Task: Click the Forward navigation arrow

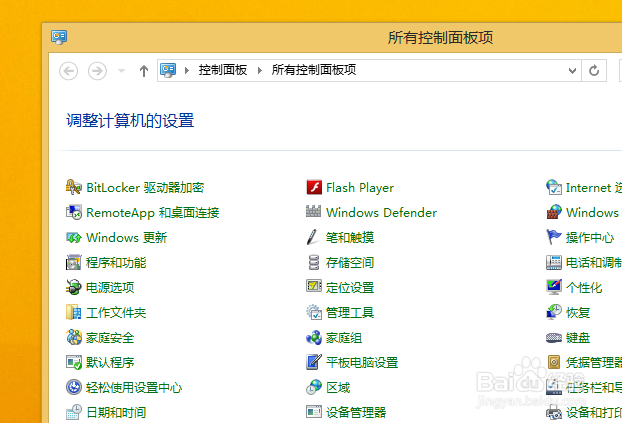Action: 97,71
